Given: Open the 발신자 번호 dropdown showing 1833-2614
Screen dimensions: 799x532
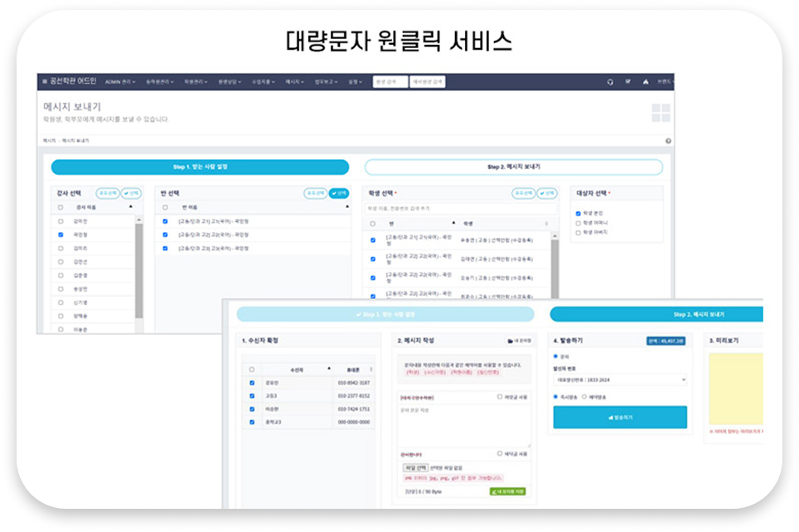Looking at the screenshot, I should 620,380.
